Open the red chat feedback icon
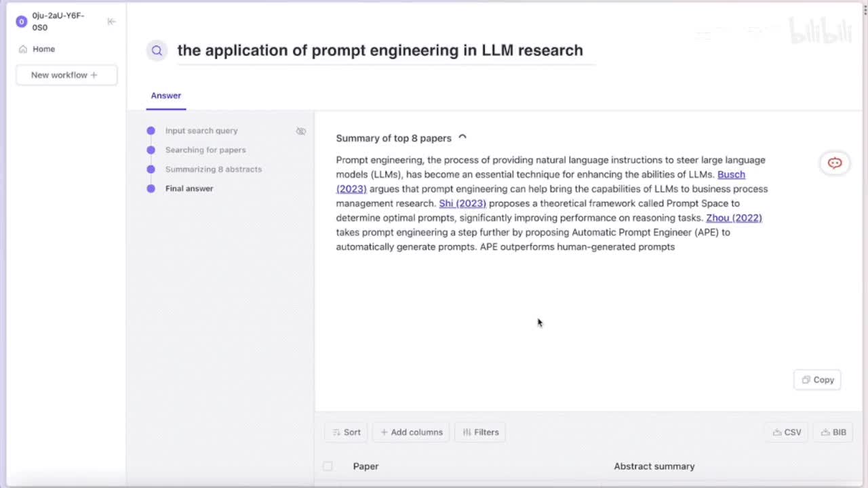The image size is (868, 488). (x=835, y=163)
